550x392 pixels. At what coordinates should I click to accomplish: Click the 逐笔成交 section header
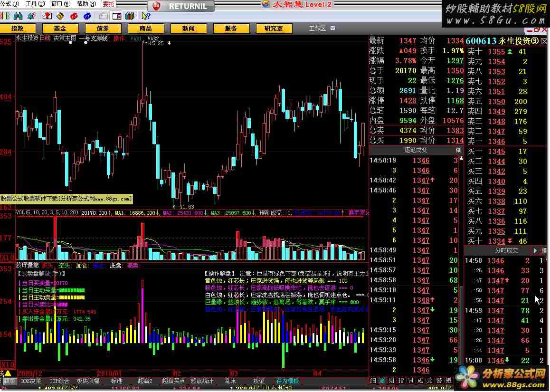pyautogui.click(x=416, y=150)
